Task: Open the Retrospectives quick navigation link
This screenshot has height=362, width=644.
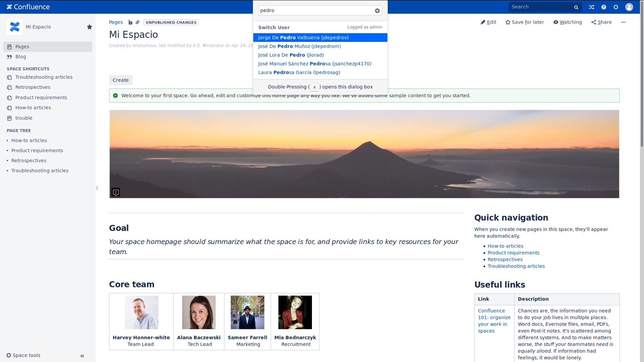Action: tap(505, 259)
